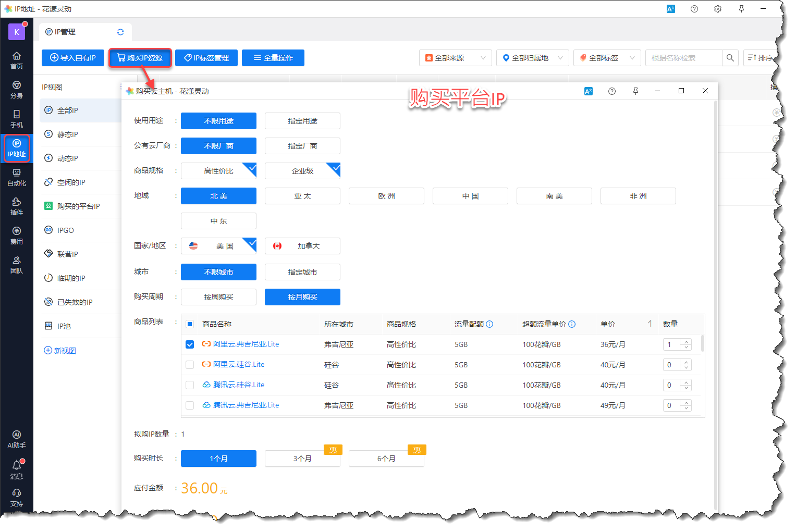Choose the 企业级 product spec
This screenshot has height=532, width=796.
(302, 171)
